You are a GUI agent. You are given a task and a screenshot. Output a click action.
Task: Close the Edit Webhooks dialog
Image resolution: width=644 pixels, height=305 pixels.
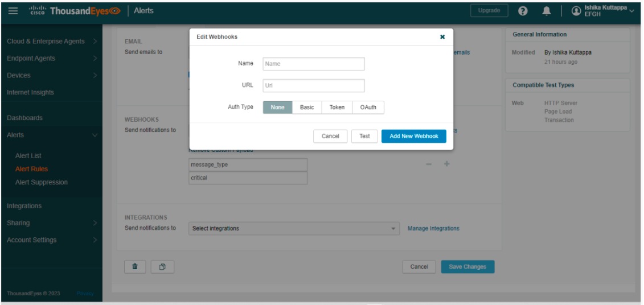[442, 37]
